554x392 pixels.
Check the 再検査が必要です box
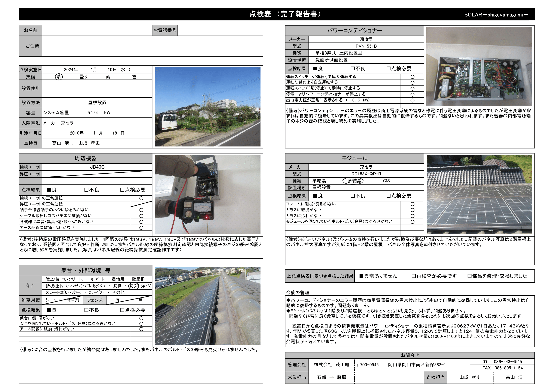point(414,276)
